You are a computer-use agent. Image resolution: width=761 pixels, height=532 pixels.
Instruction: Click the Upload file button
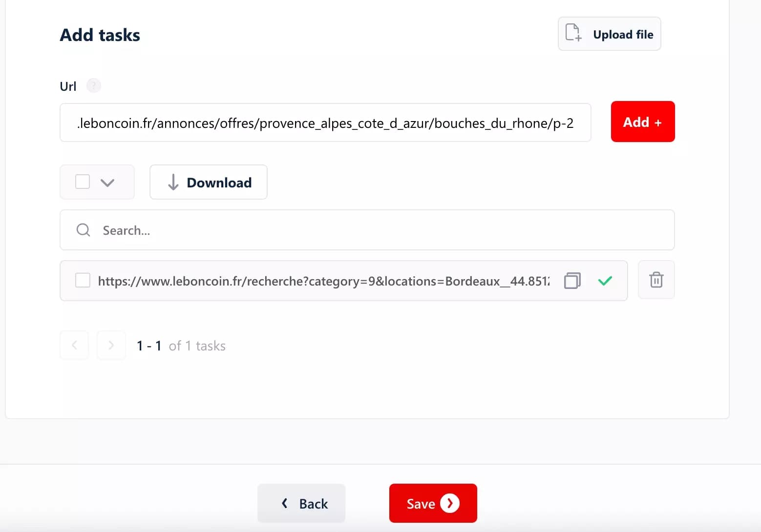(x=609, y=34)
